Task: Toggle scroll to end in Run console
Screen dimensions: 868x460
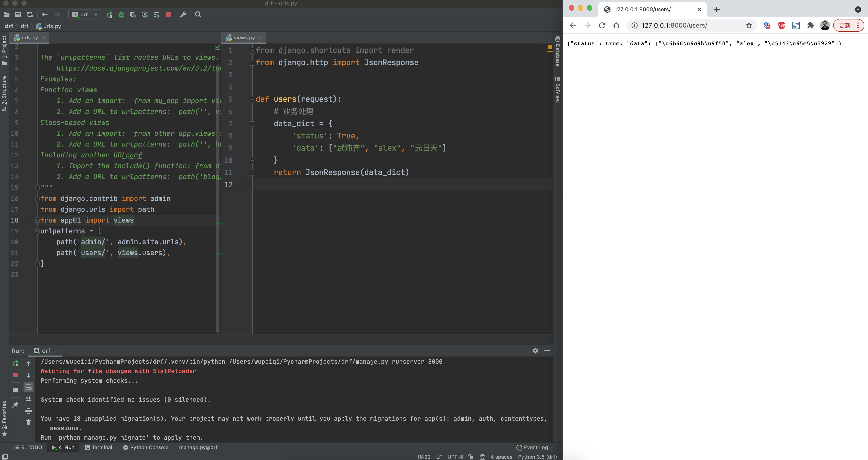Action: [29, 399]
